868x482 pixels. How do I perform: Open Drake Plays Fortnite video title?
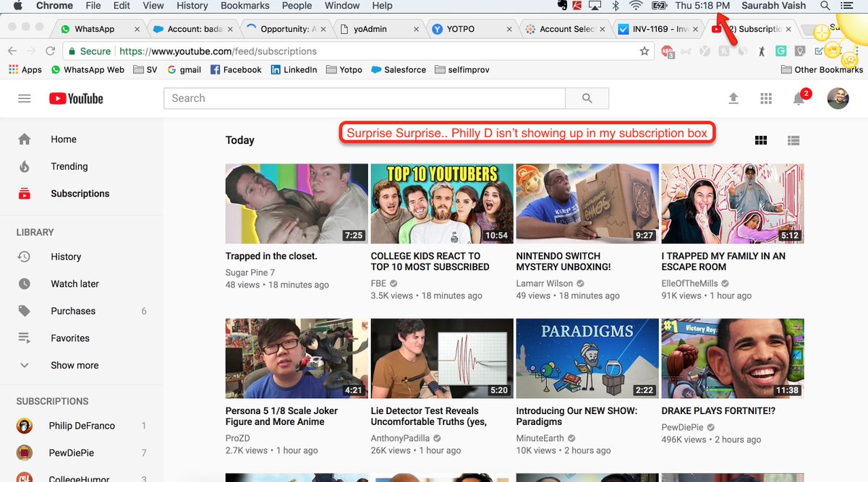tap(718, 410)
